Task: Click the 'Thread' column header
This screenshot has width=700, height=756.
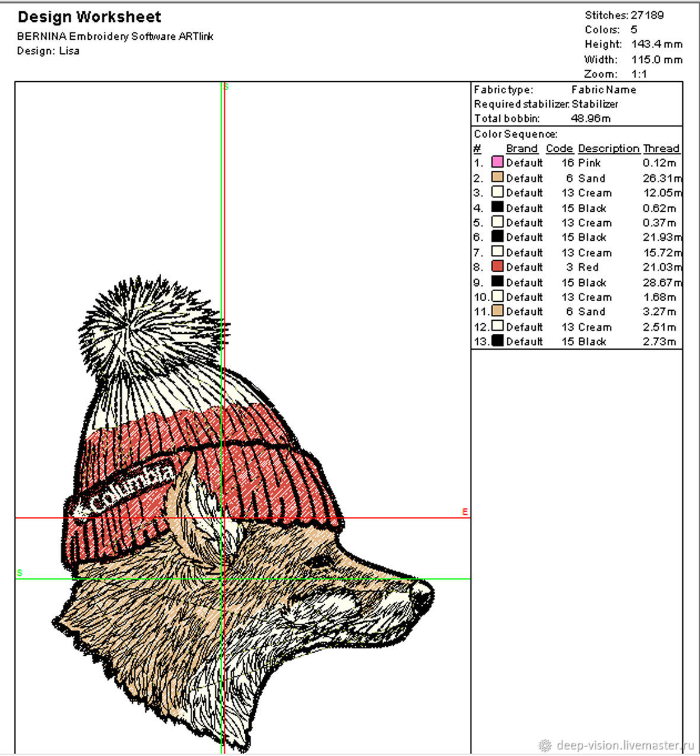Action: 661,148
